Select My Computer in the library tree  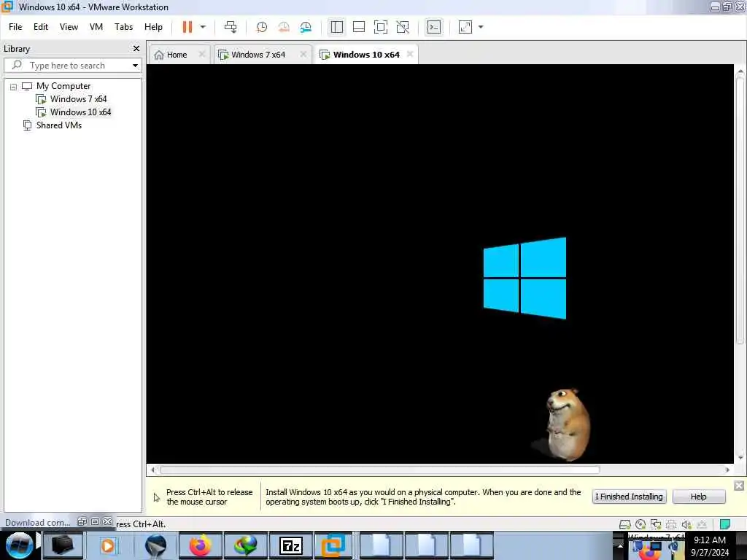pyautogui.click(x=63, y=86)
